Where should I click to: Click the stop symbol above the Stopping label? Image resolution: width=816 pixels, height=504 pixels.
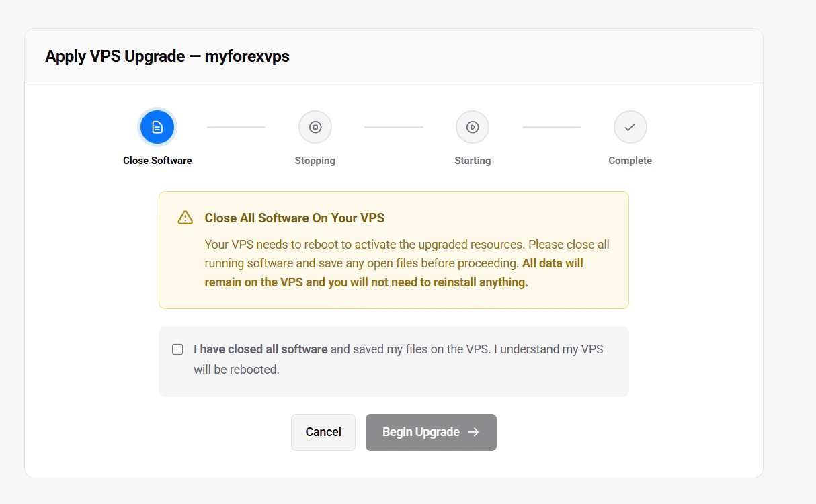pyautogui.click(x=315, y=126)
